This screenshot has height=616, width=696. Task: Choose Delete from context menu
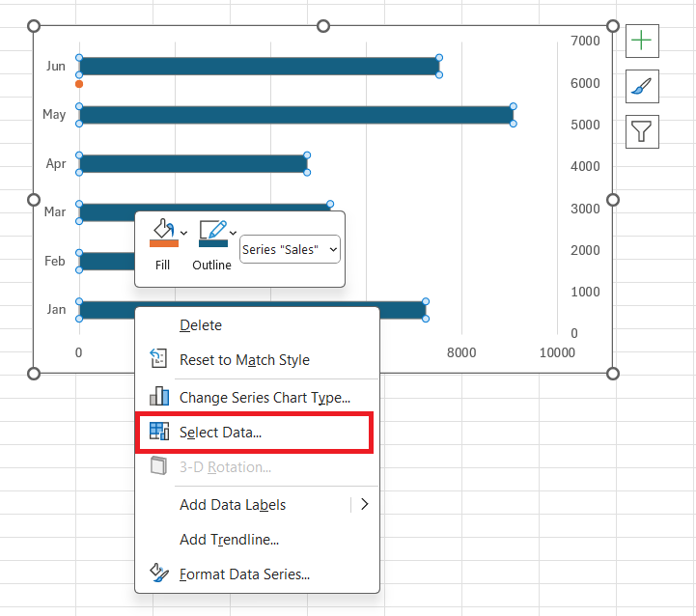pyautogui.click(x=257, y=325)
